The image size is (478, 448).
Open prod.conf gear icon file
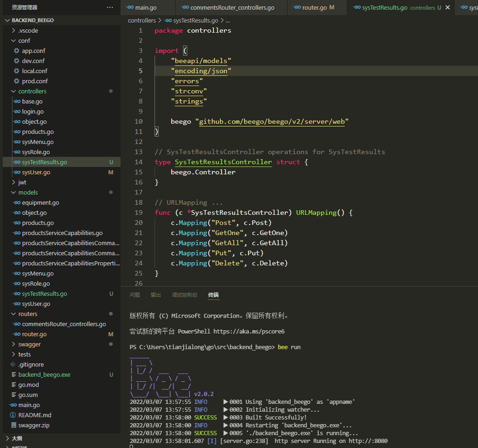pos(17,81)
